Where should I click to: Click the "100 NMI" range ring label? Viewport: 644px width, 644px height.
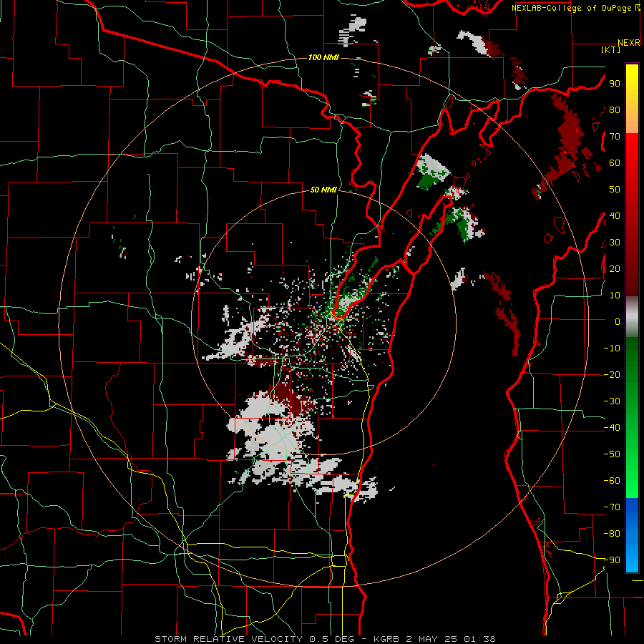(x=323, y=57)
